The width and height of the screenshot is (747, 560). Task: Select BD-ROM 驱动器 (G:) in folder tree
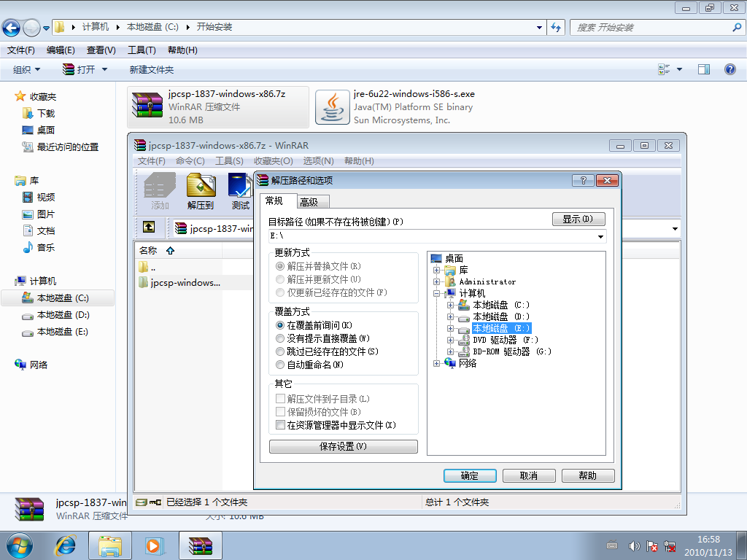[511, 352]
